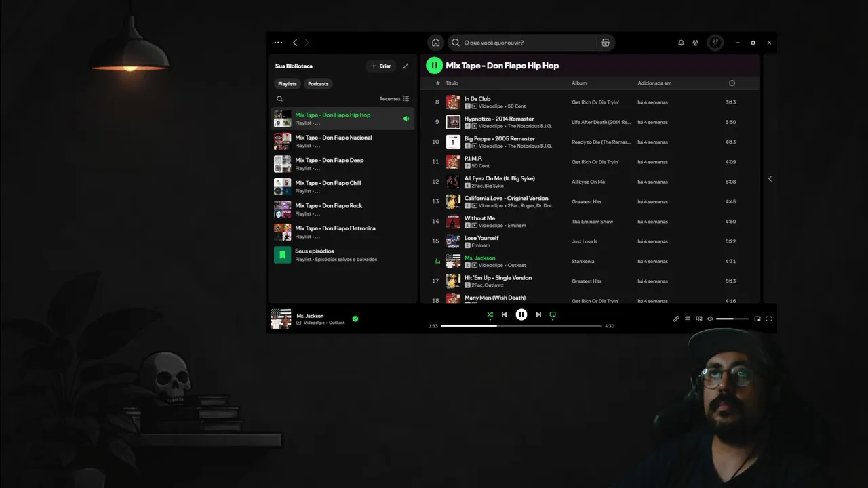The image size is (868, 488).
Task: Open artist link Eminem under Without Me
Action: [x=517, y=226]
